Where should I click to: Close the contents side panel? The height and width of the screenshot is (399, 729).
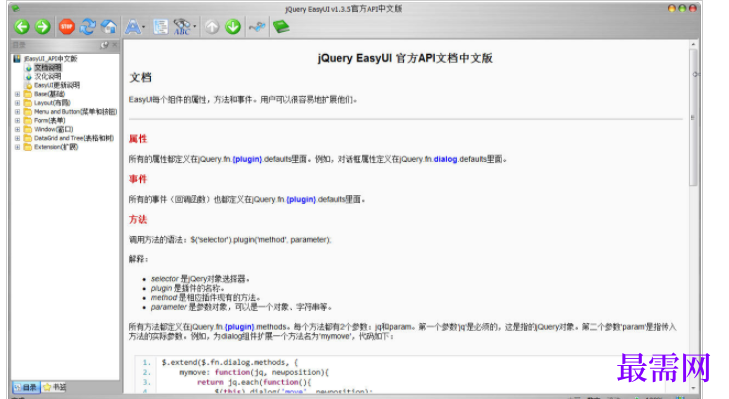(115, 45)
